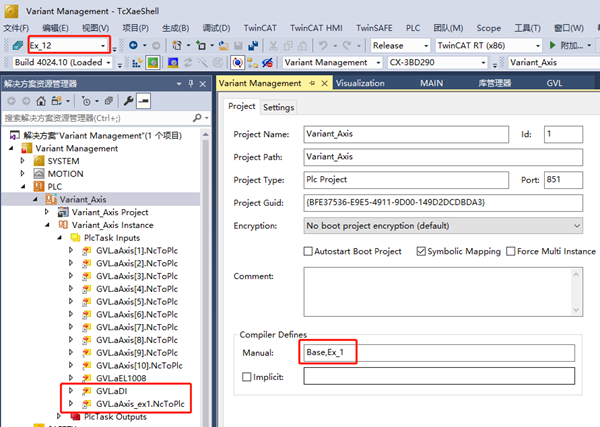Collapse the PlcTask Inputs node

pos(59,238)
